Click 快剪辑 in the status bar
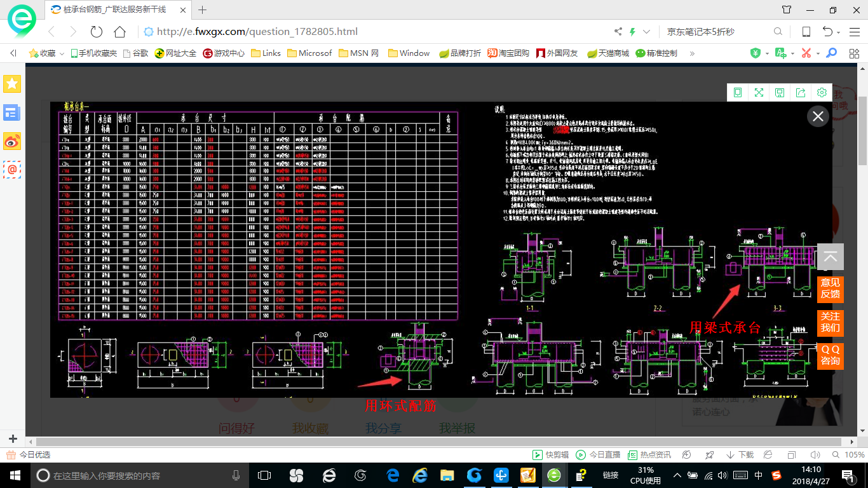Image resolution: width=868 pixels, height=488 pixels. [550, 455]
